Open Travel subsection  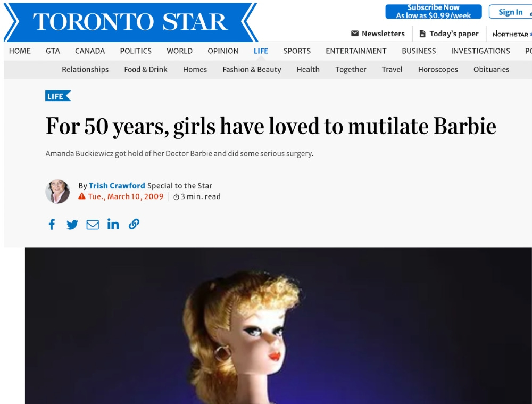tap(392, 70)
